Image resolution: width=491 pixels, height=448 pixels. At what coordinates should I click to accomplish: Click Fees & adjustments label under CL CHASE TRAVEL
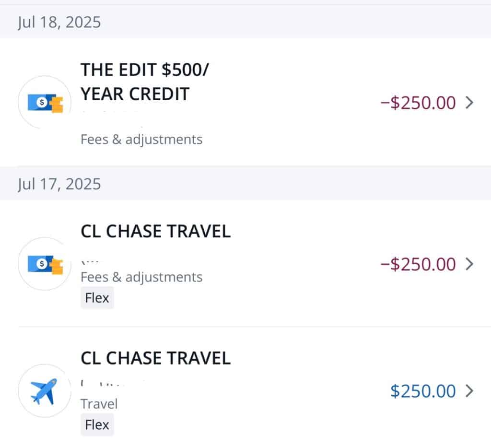pyautogui.click(x=141, y=277)
